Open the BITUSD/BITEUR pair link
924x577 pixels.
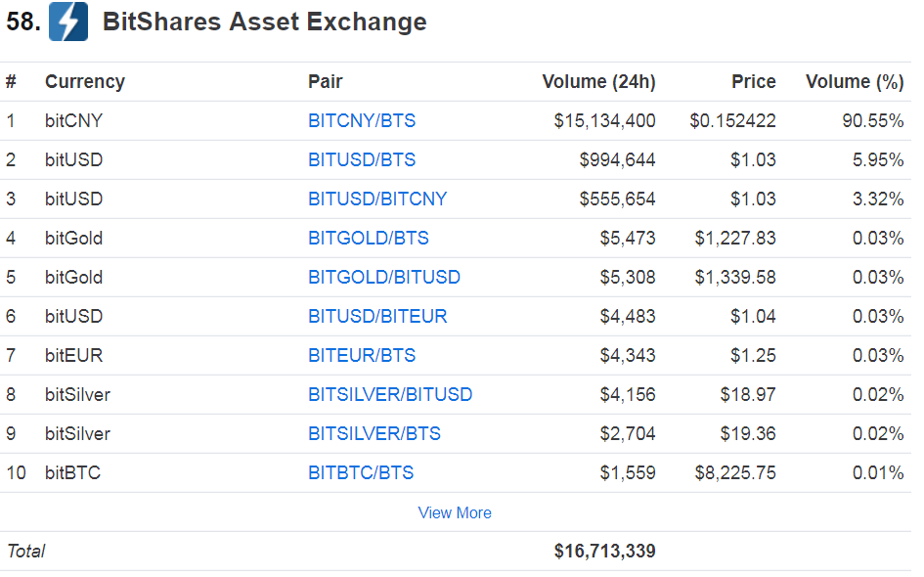pos(377,317)
